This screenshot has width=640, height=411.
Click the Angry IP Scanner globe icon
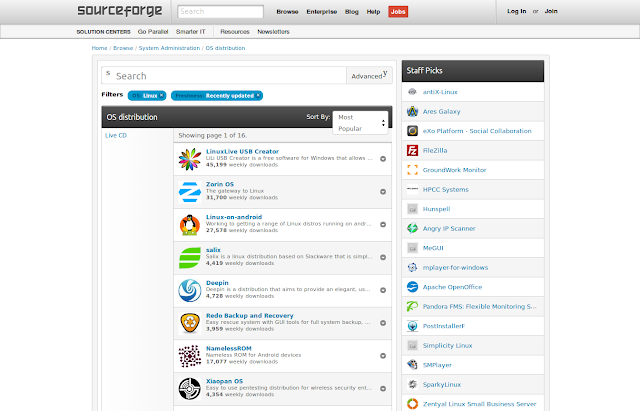click(412, 228)
